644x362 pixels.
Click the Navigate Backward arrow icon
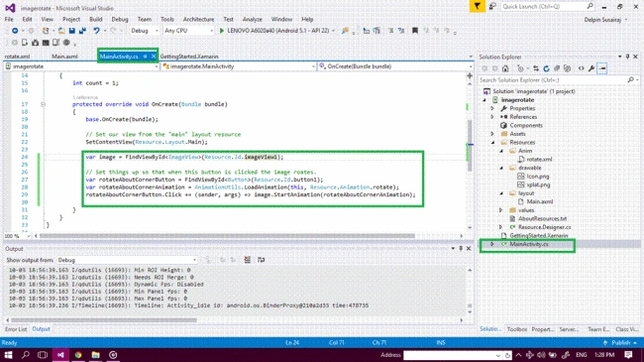pyautogui.click(x=15, y=31)
